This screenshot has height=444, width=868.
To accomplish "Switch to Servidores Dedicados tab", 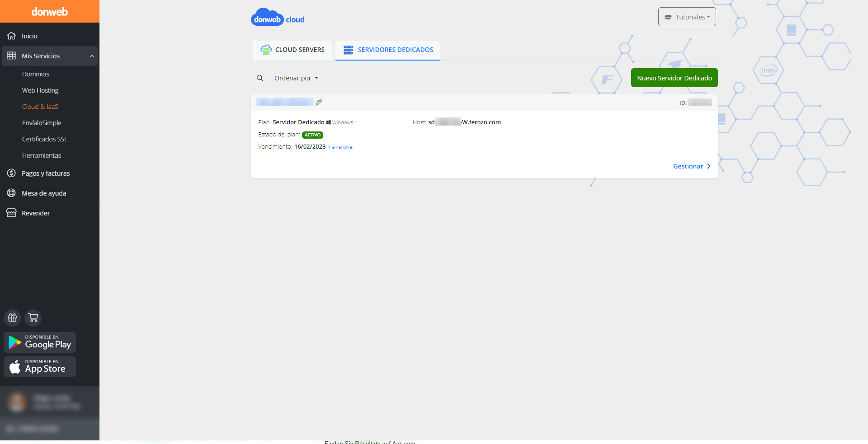I will point(388,50).
